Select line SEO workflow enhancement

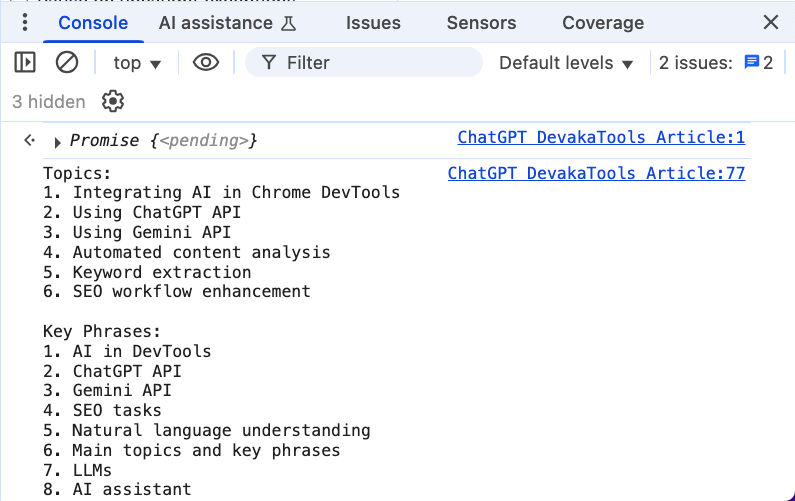(x=177, y=292)
